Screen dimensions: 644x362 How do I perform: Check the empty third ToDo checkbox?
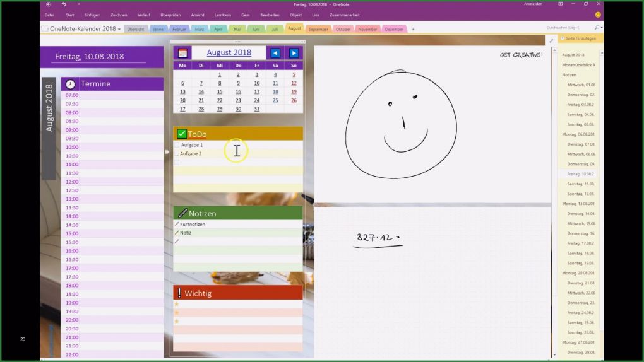(177, 162)
